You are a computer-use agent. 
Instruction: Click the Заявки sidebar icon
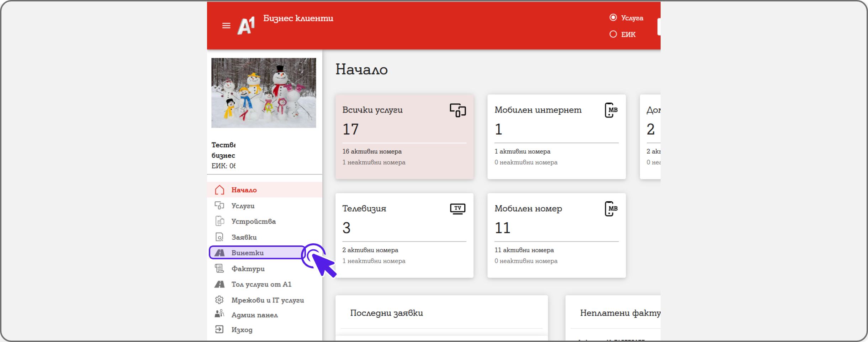click(x=219, y=237)
